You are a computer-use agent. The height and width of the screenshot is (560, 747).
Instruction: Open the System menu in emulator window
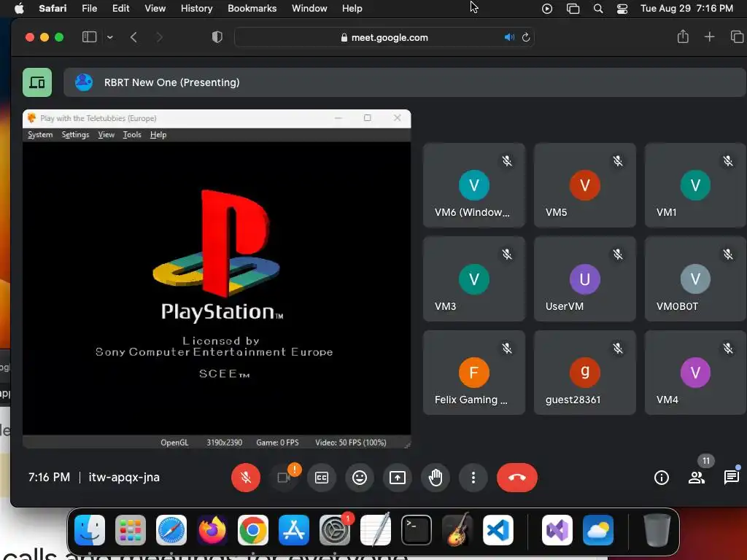click(40, 135)
